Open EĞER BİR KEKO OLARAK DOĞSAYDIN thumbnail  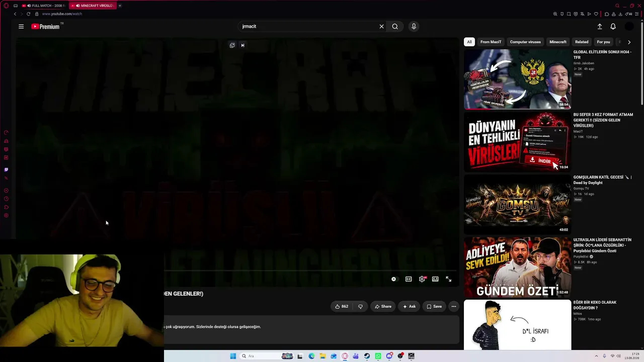517,325
